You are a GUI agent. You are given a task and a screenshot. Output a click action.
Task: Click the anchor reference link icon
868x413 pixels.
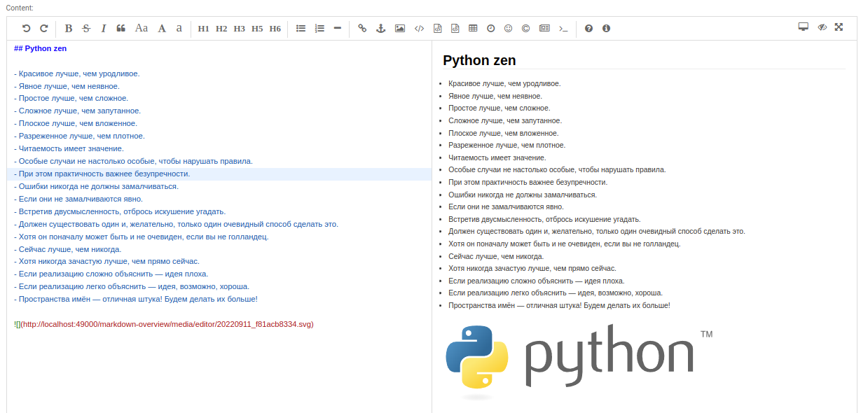(381, 29)
